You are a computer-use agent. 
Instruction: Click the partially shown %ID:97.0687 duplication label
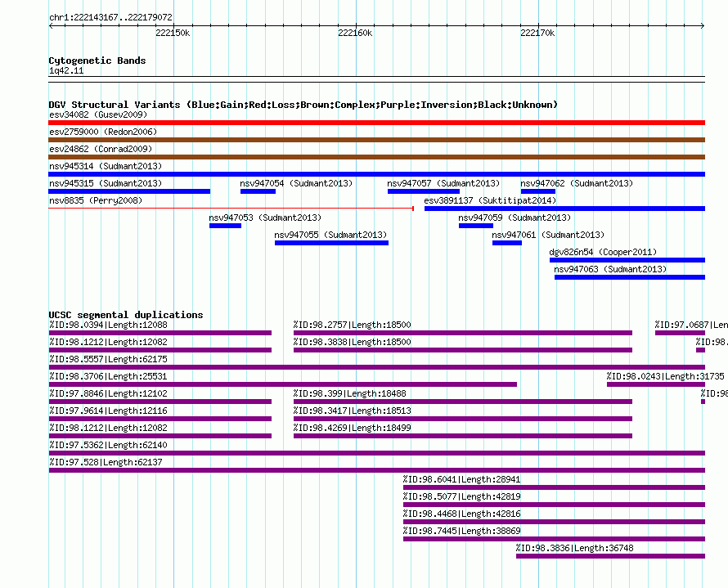691,325
